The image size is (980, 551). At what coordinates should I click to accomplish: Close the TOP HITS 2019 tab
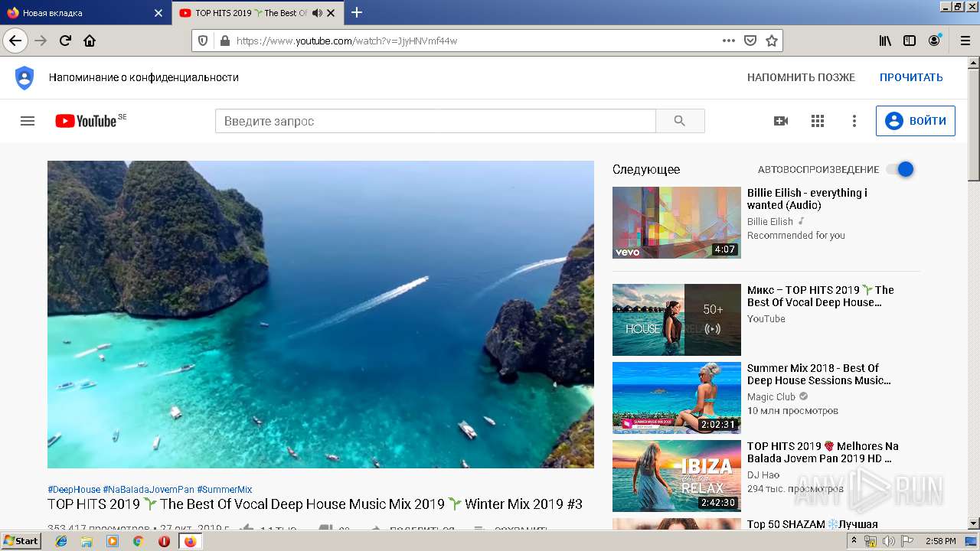click(x=331, y=13)
